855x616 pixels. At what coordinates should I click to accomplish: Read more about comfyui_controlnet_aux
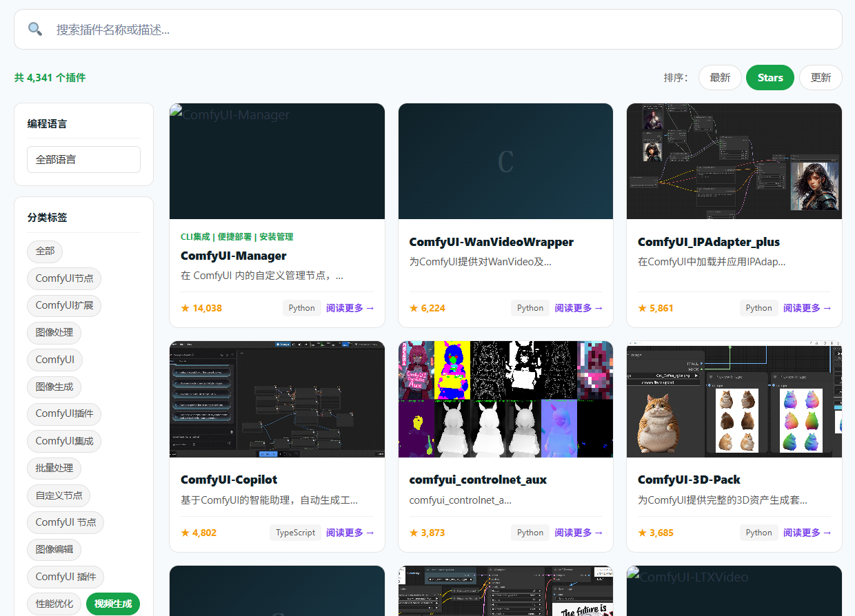pos(579,533)
